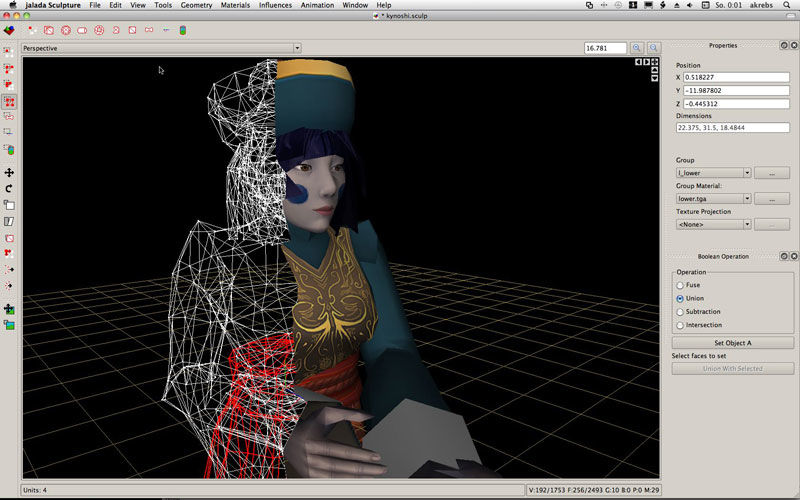Viewport: 800px width, 500px height.
Task: Click the bone icon in the left toolbar
Action: pos(9,116)
